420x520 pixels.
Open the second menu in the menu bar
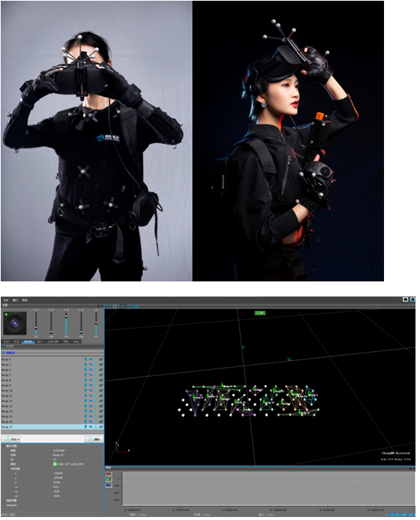pos(15,300)
